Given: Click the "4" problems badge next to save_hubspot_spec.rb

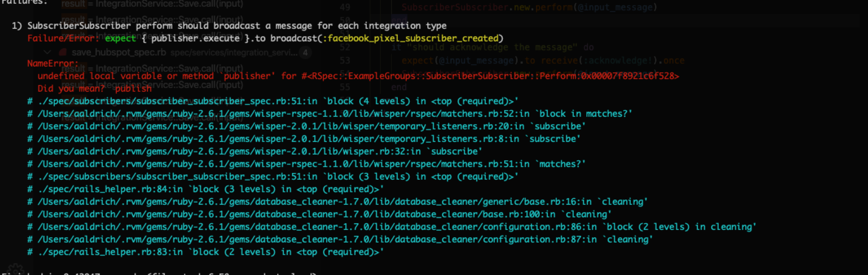Looking at the screenshot, I should pyautogui.click(x=305, y=53).
